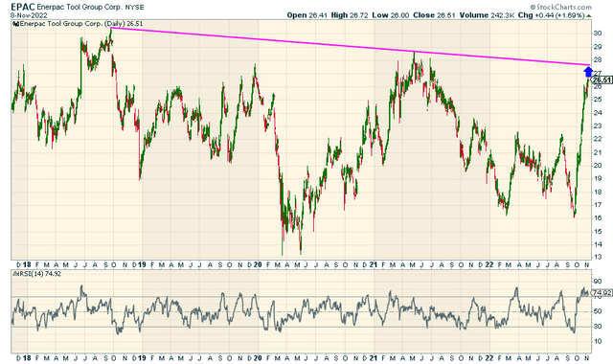Click year '21' on the price panel time axis
The image size is (613, 364).
(374, 264)
